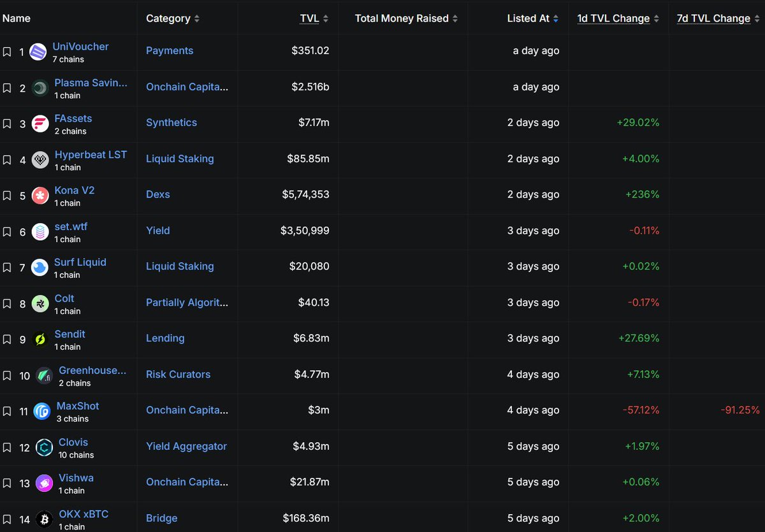Screen dimensions: 765x532
Task: Click the Clovis logo icon
Action: [x=44, y=447]
